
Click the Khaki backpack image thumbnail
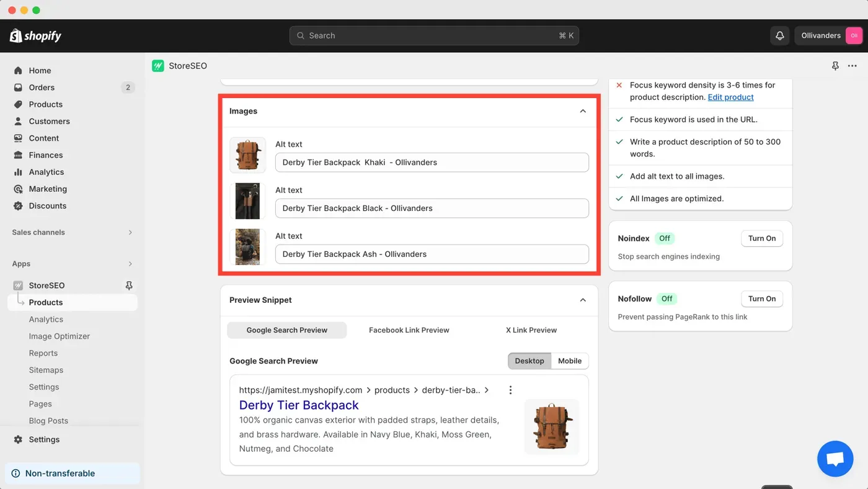(x=247, y=155)
